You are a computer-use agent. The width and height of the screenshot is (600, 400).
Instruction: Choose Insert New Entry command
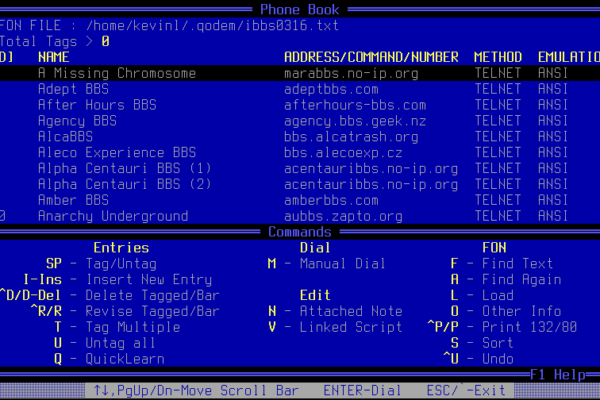click(x=148, y=280)
